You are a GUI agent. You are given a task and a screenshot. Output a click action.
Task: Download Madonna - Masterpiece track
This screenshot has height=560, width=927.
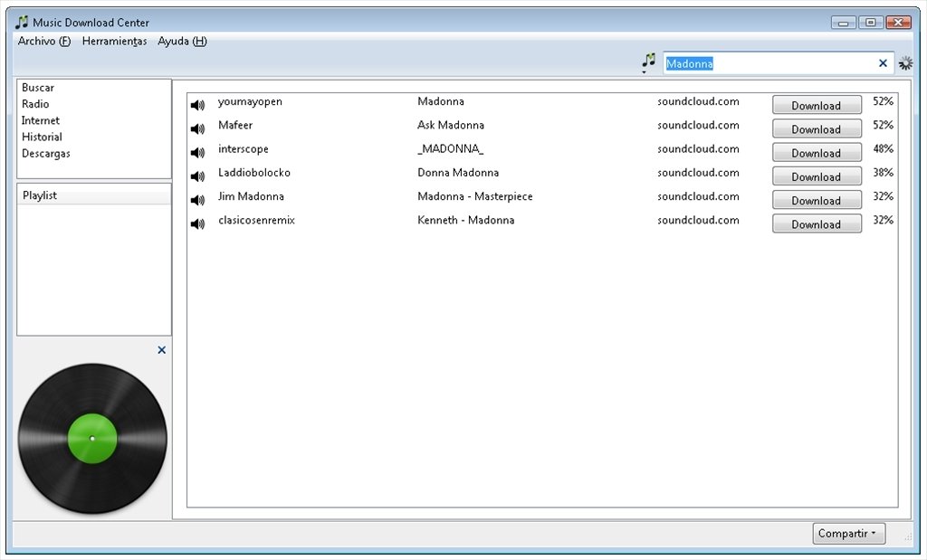(817, 200)
